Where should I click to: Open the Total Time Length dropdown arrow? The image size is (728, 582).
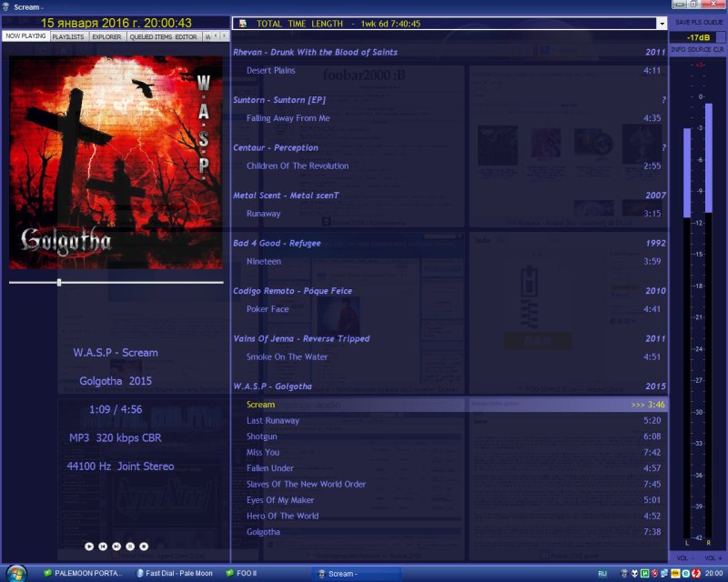click(662, 24)
